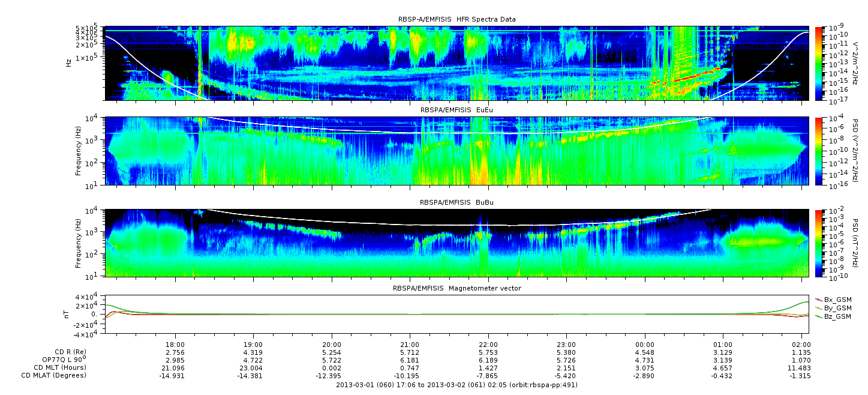
Task: Click the date range and orbit caption
Action: point(456,385)
